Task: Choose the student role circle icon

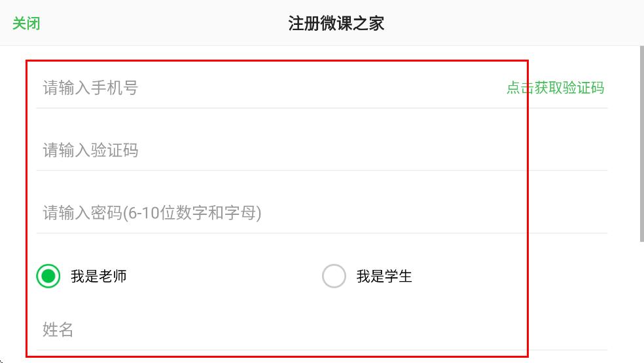Action: pyautogui.click(x=334, y=277)
